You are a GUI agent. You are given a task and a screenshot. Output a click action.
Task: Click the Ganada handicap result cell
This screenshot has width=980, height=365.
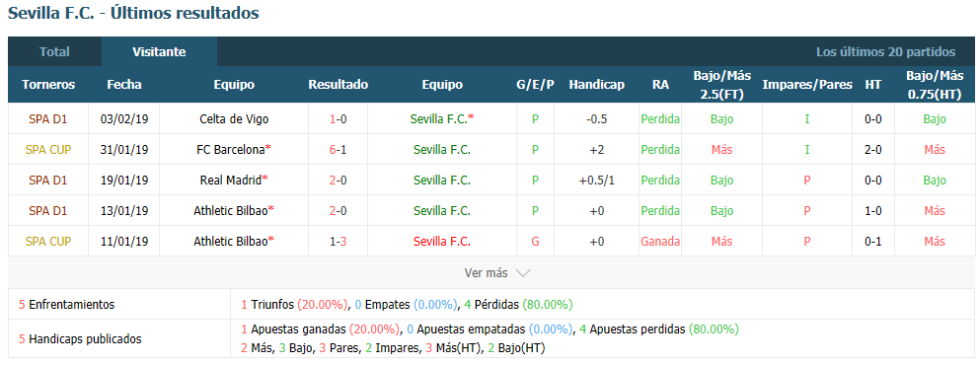coord(660,242)
